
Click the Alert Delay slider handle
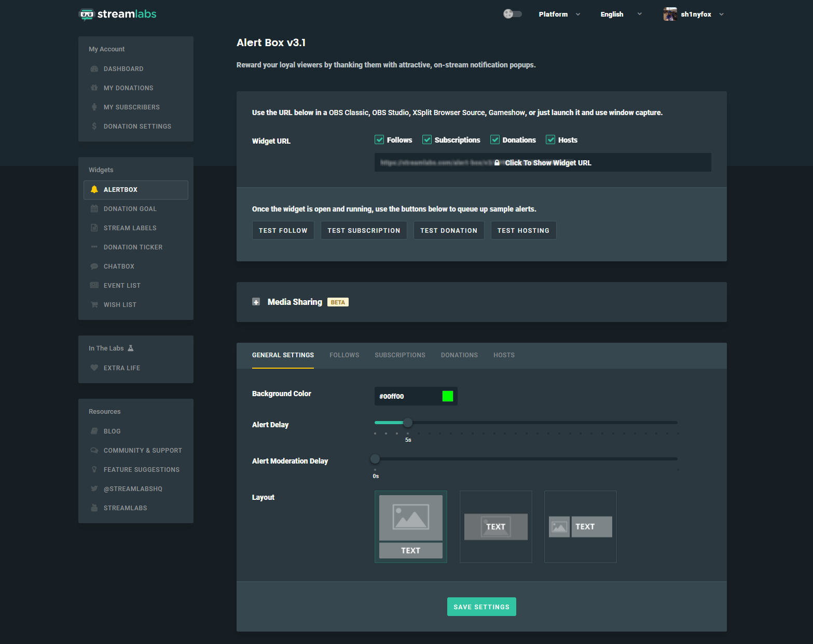coord(408,423)
